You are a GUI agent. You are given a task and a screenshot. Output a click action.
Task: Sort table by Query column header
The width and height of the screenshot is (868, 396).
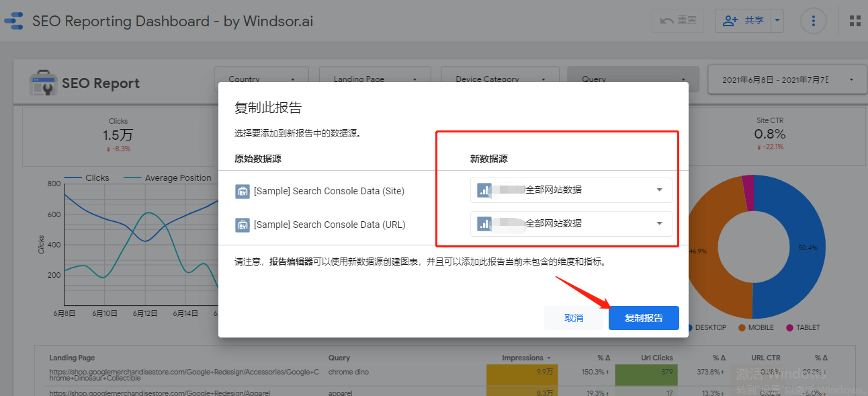[339, 358]
